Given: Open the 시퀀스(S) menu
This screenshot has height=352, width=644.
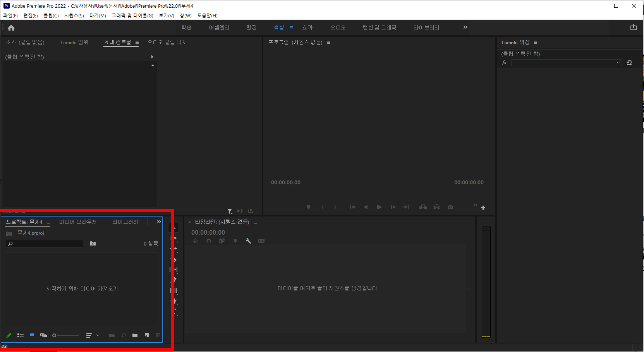Looking at the screenshot, I should (74, 15).
